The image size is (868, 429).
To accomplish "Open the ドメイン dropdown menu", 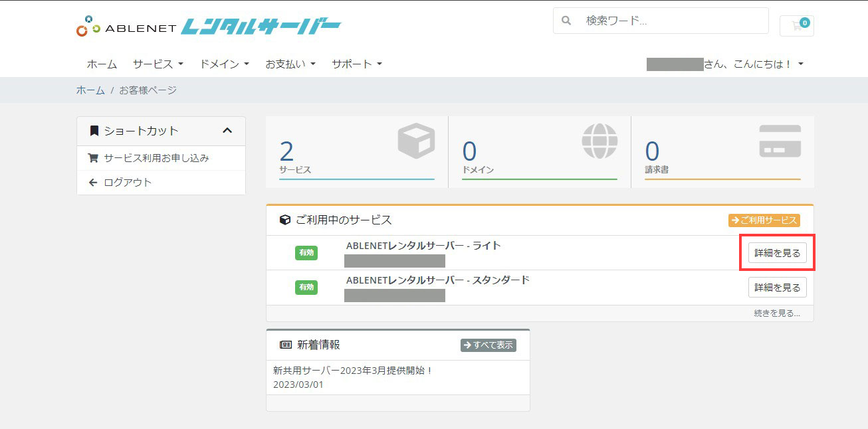I will pyautogui.click(x=224, y=64).
